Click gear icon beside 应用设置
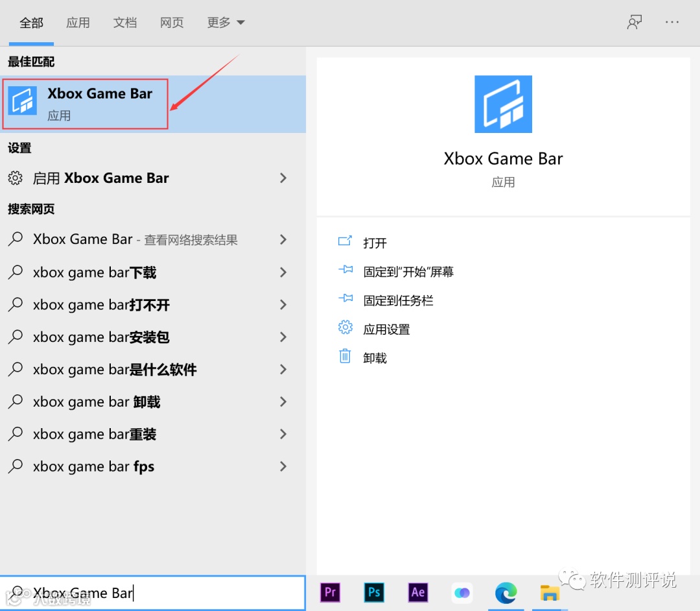The height and width of the screenshot is (611, 700). pos(345,328)
